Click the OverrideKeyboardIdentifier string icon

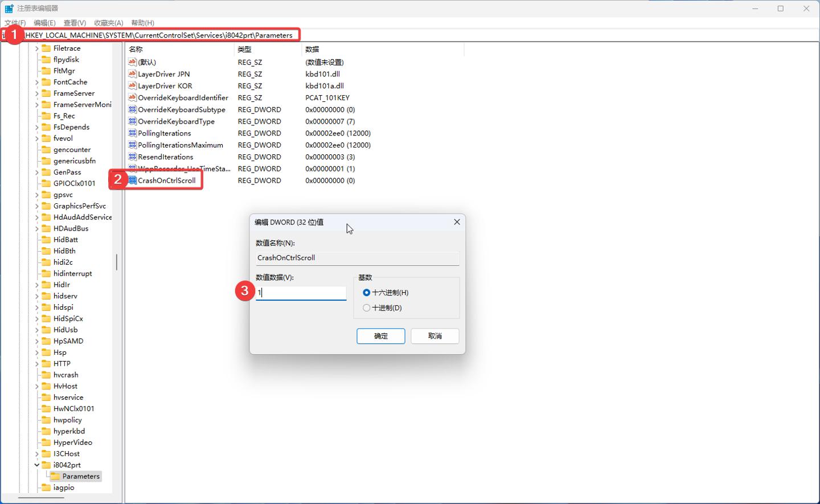click(132, 97)
